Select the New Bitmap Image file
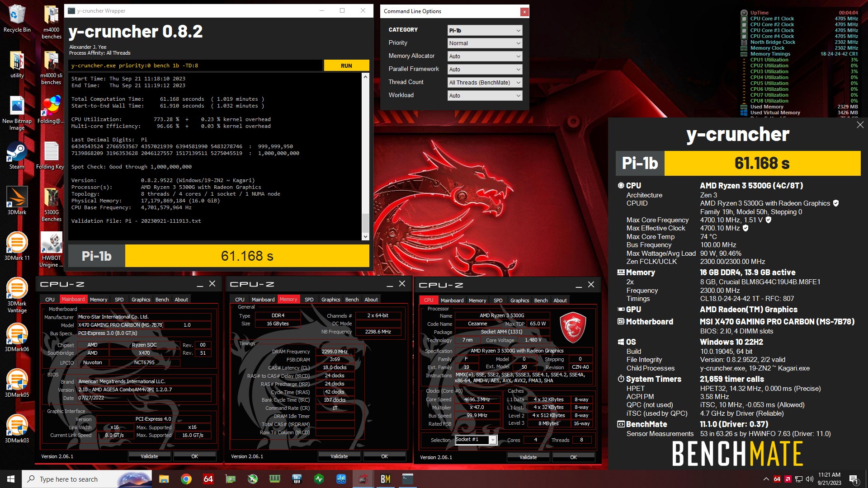This screenshot has height=488, width=868. pos(17,113)
